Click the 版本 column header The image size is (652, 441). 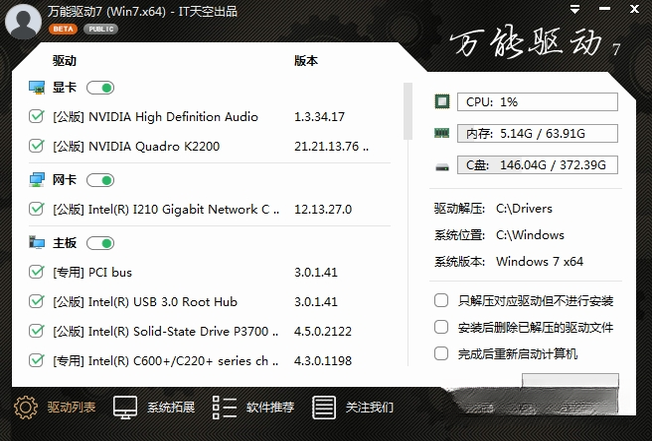[x=306, y=61]
